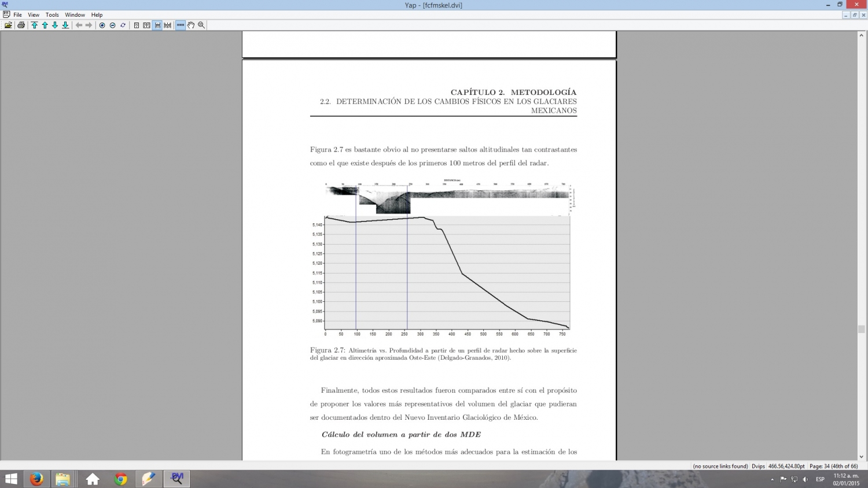Click the scrollbar up arrow
Viewport: 868px width, 488px height.
coord(862,35)
